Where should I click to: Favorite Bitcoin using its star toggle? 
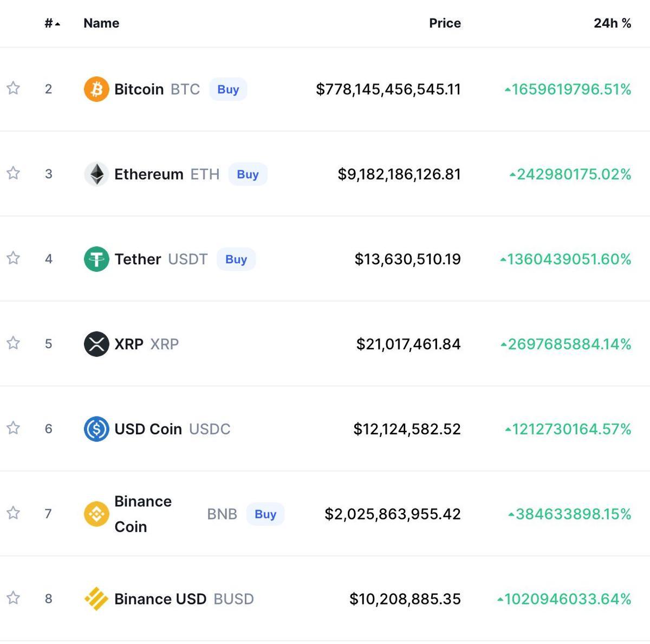coord(13,89)
